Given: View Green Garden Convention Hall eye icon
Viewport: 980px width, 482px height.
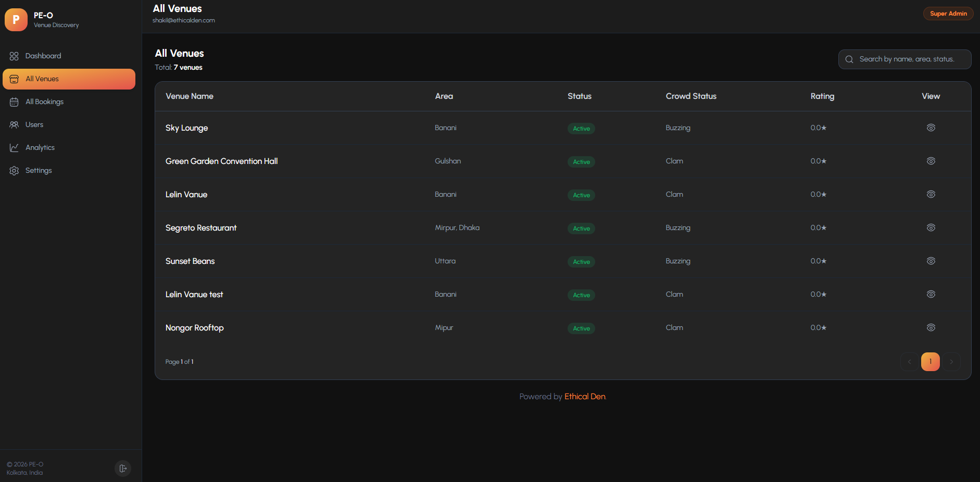Looking at the screenshot, I should tap(931, 161).
